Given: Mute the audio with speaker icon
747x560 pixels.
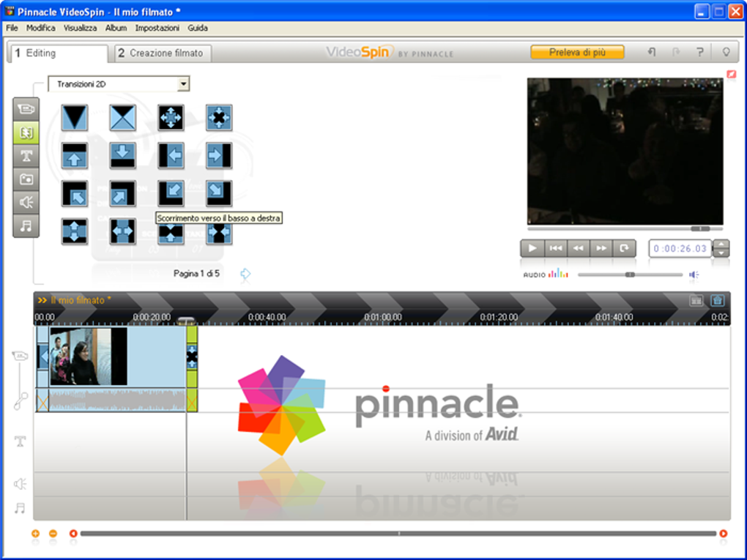Looking at the screenshot, I should [x=694, y=275].
